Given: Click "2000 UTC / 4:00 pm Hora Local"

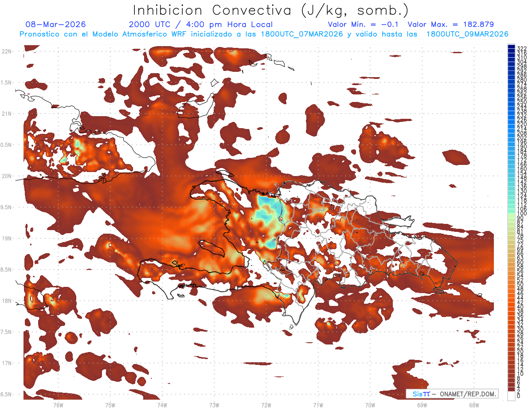Looking at the screenshot, I should (201, 25).
